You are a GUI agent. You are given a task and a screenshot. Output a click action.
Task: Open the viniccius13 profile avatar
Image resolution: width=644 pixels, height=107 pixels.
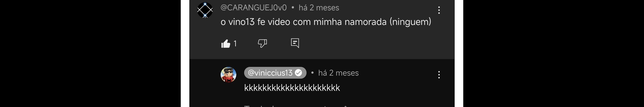[x=228, y=75]
